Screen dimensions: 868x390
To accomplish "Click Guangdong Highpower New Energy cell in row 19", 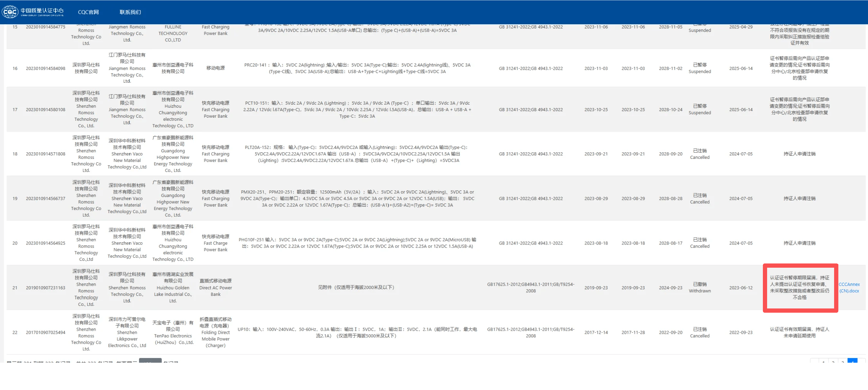I will point(173,198).
